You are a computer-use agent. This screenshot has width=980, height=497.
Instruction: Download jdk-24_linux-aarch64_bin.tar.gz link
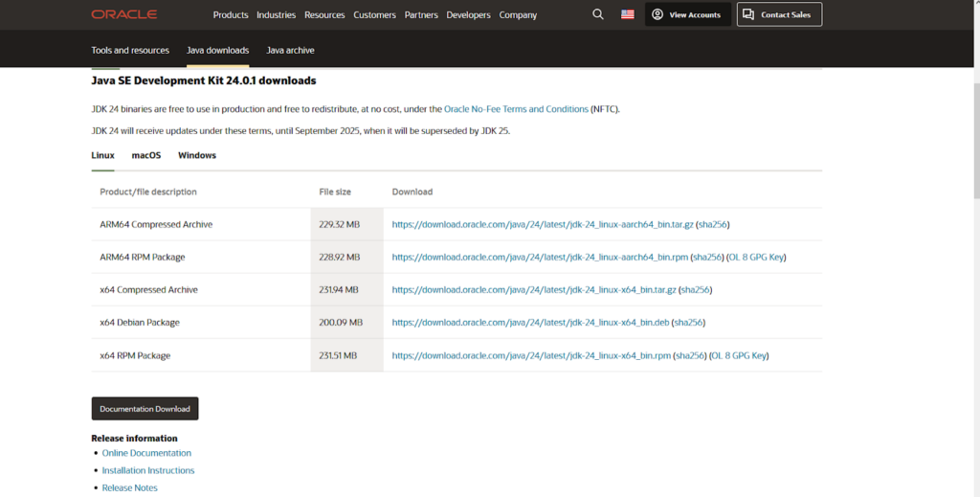543,224
